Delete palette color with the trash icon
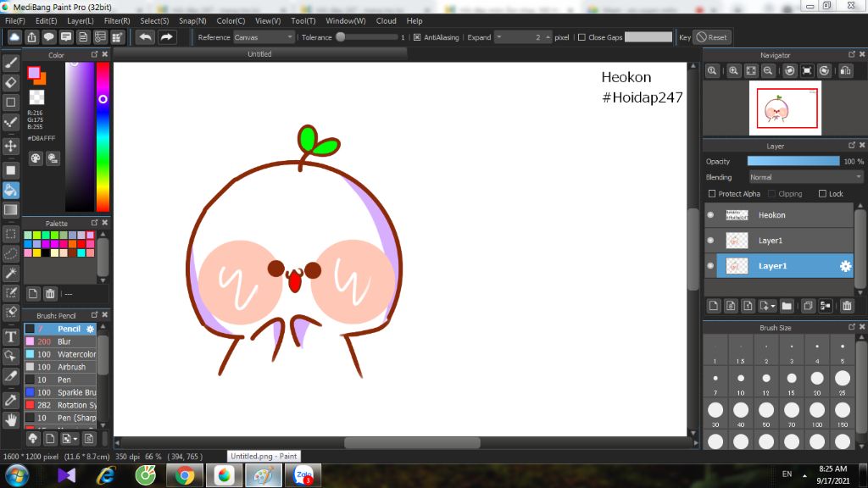This screenshot has width=868, height=488. 50,294
